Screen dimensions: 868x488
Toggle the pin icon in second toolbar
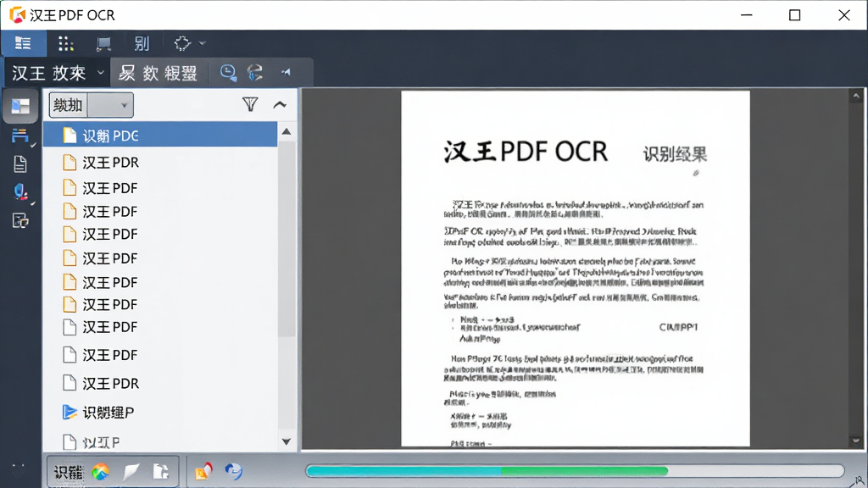click(x=287, y=72)
